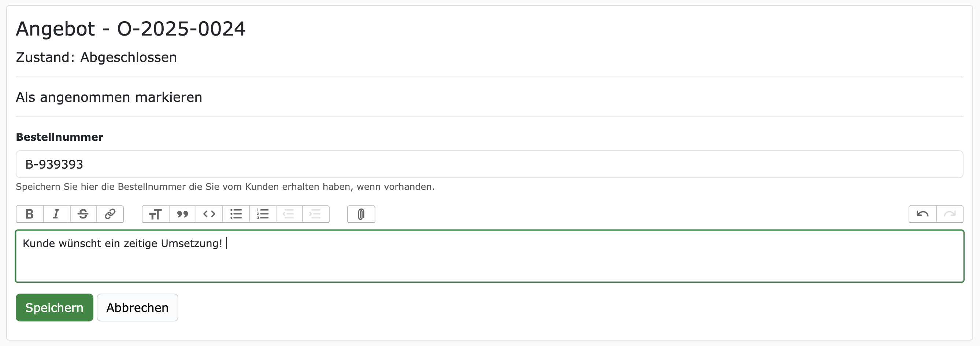Toggle strikethrough text formatting
The height and width of the screenshot is (346, 980).
(x=83, y=214)
